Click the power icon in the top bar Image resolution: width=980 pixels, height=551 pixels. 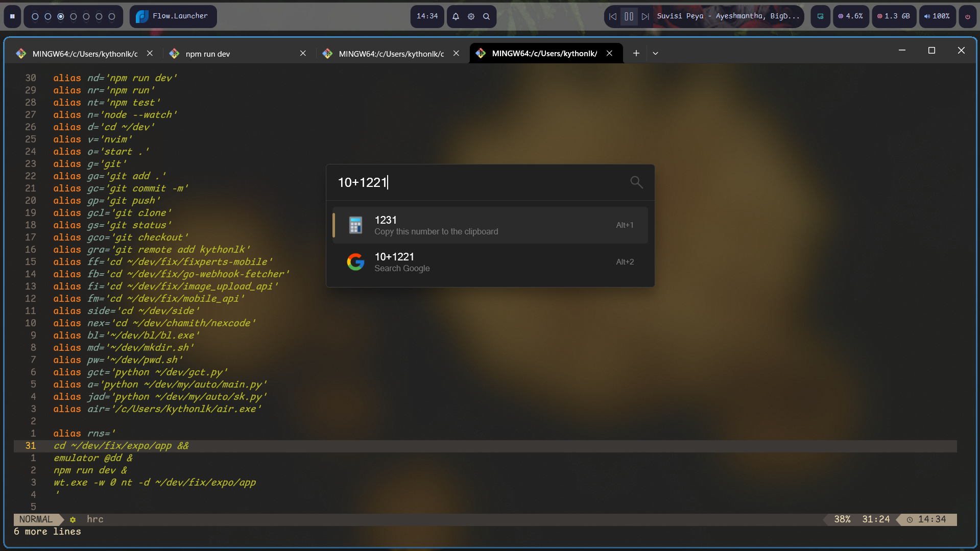coord(967,16)
